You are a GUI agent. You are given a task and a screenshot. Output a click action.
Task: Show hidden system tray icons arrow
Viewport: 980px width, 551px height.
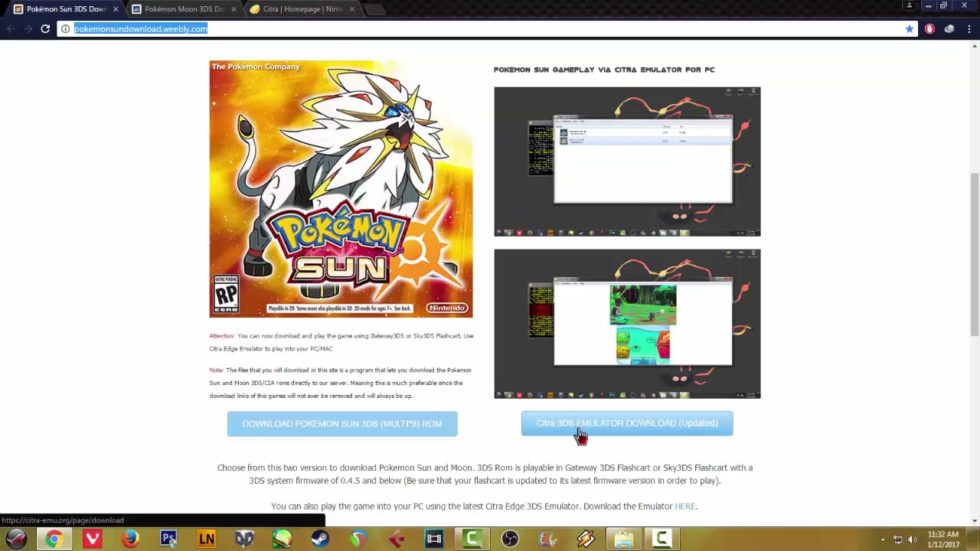click(x=883, y=539)
